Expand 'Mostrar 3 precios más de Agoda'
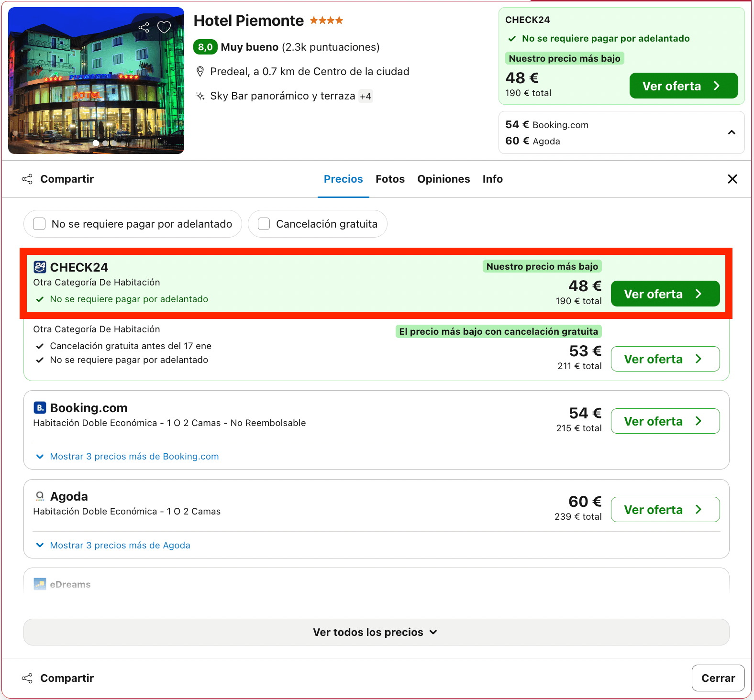Viewport: 754px width, 700px height. [113, 545]
